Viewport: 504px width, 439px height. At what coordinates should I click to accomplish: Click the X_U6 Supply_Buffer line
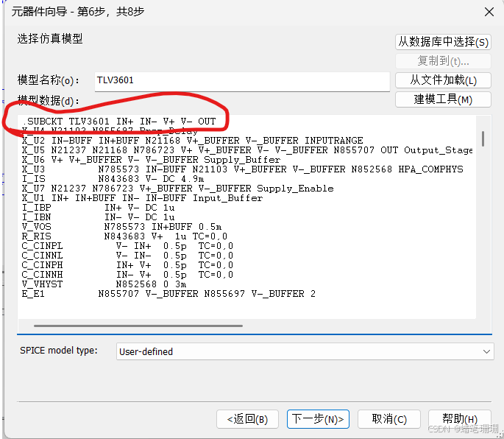click(151, 160)
